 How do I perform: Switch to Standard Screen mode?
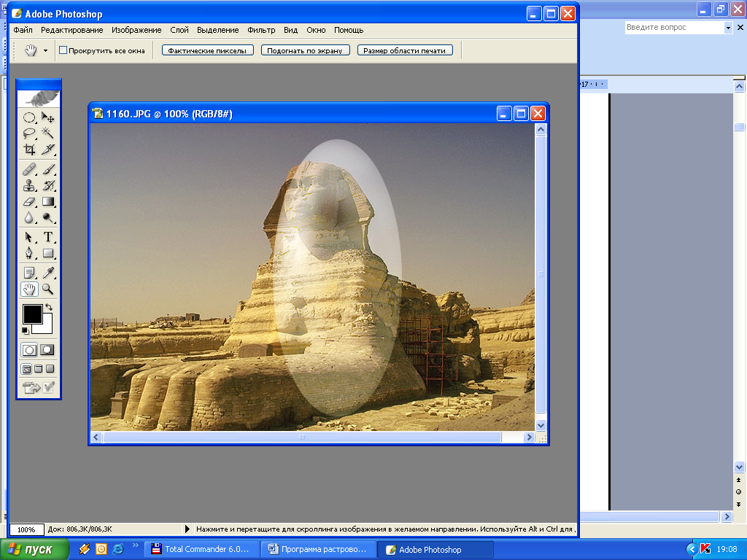click(x=27, y=369)
